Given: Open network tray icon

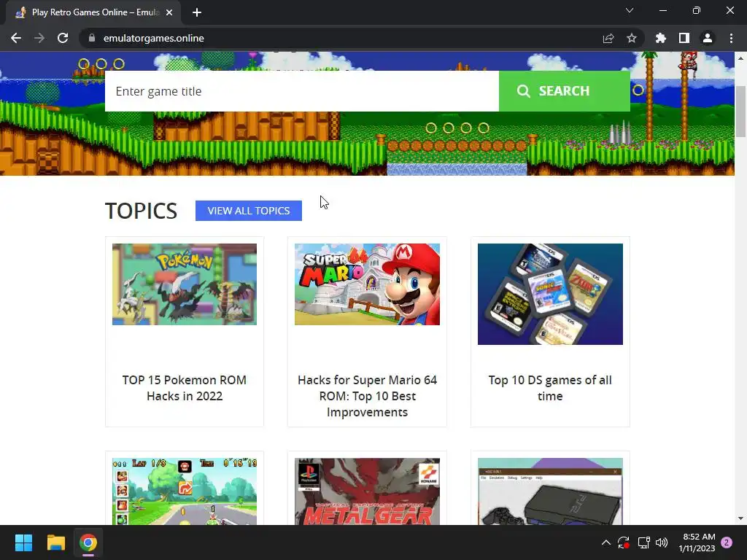Looking at the screenshot, I should 643,542.
